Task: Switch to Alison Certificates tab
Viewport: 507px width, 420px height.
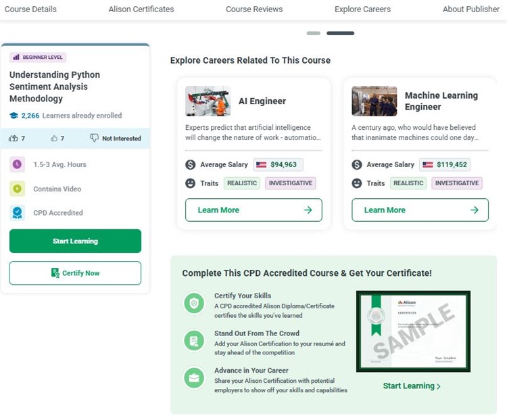Action: [141, 9]
